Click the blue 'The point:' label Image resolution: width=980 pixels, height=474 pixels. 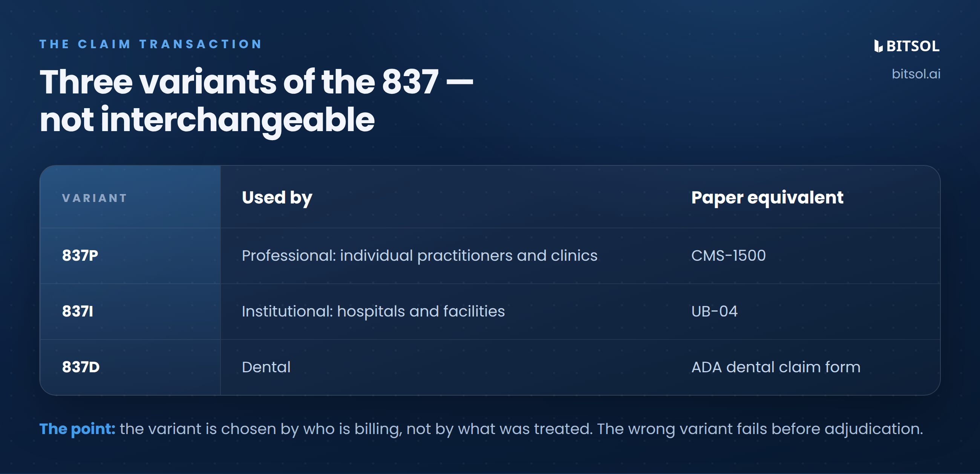tap(77, 429)
